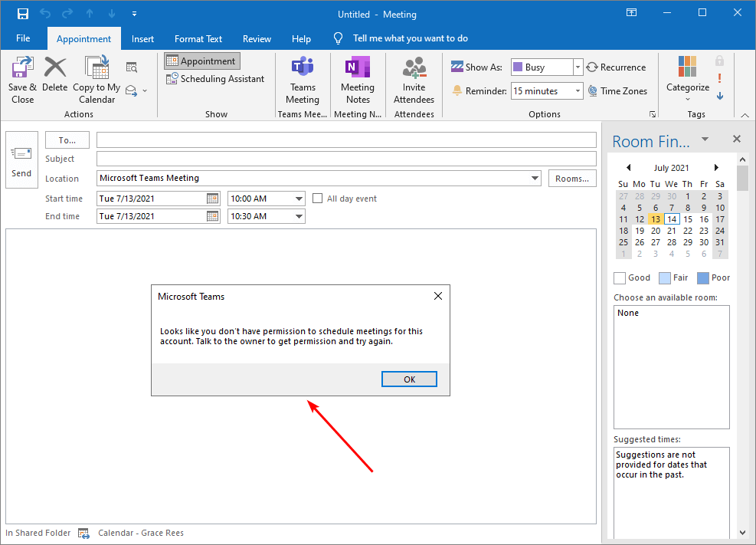Click the Teams Meeting icon
This screenshot has height=545, width=756.
(303, 67)
